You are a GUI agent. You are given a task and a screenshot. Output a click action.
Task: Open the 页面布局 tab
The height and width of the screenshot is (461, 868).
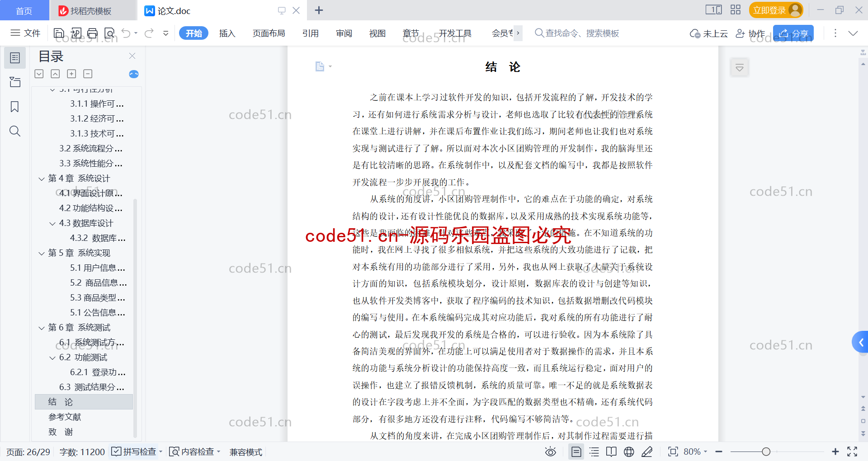click(x=269, y=33)
